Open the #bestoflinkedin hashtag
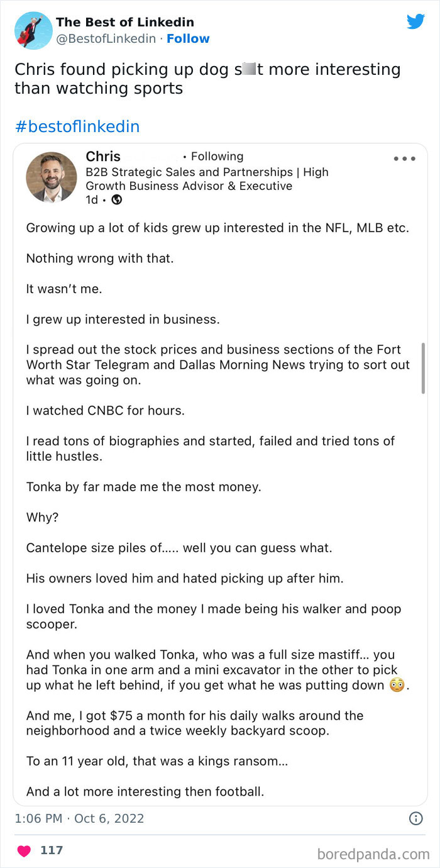The width and height of the screenshot is (440, 868). coord(76,126)
